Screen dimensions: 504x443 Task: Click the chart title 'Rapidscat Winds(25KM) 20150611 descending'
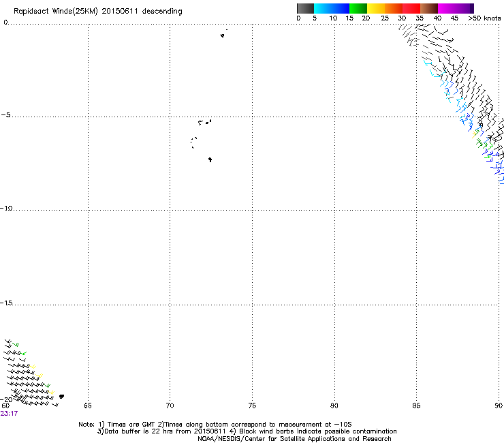click(x=97, y=11)
